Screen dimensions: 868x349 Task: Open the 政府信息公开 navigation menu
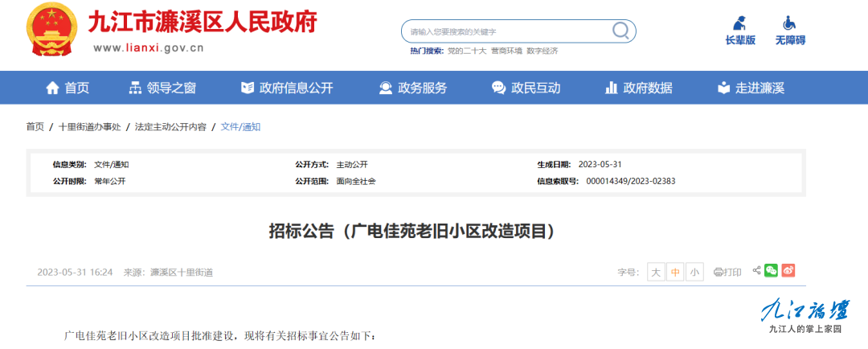pos(287,88)
